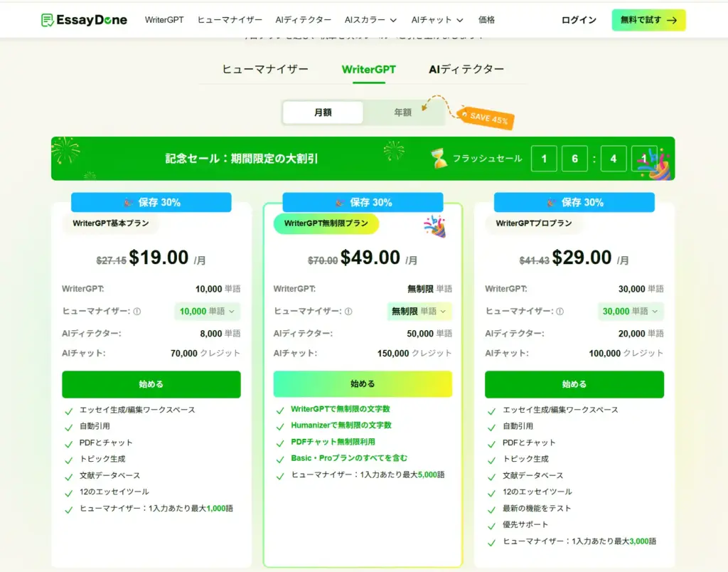Open 無制限 単語 humanizer dropdown
The image size is (728, 572).
click(419, 312)
